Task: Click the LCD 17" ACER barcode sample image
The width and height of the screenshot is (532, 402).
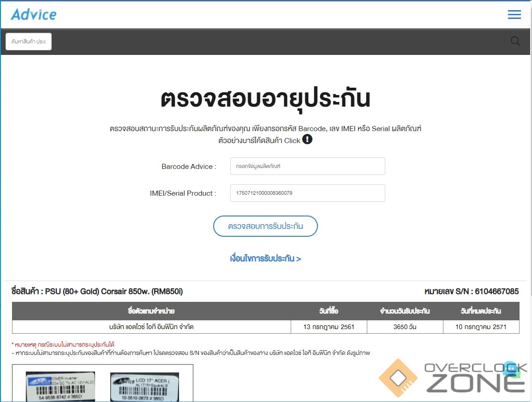Action: coord(144,387)
